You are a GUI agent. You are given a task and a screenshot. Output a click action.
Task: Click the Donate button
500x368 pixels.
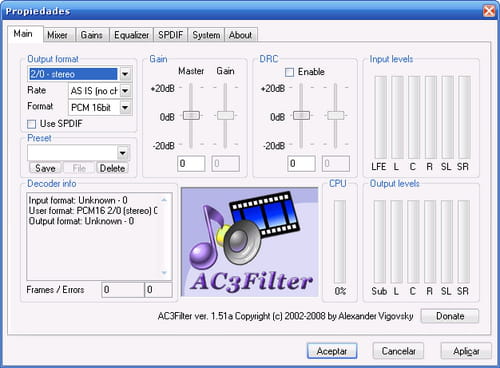tap(450, 316)
